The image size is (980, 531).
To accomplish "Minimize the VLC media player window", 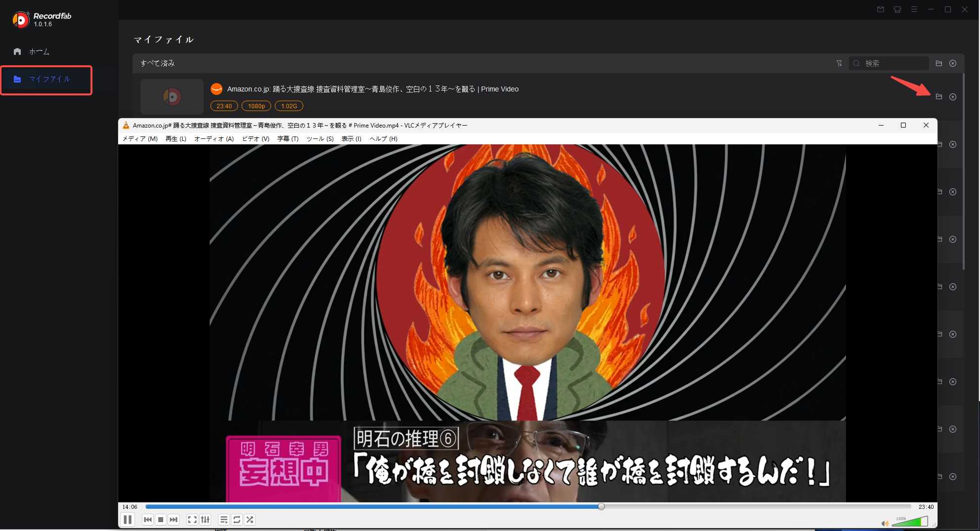I will [x=881, y=126].
